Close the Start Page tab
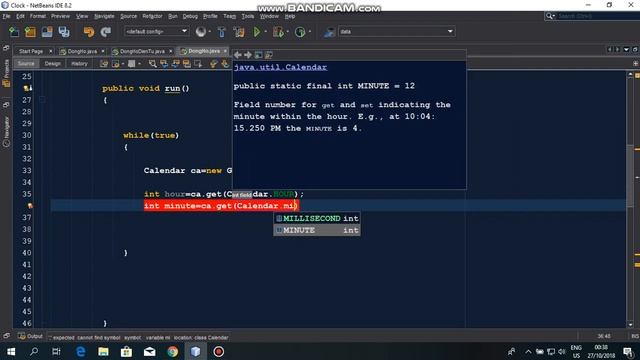Screen dimensions: 640x360 [51, 51]
